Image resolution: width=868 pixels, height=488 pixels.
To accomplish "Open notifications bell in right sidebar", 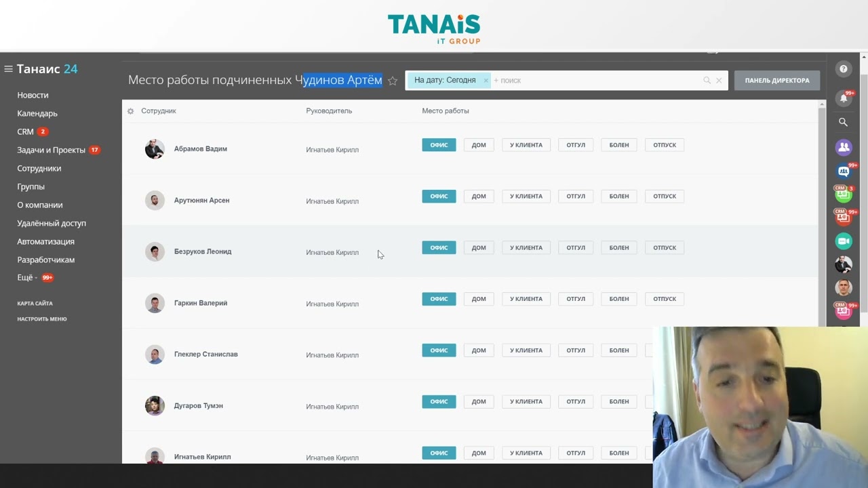I will click(844, 98).
